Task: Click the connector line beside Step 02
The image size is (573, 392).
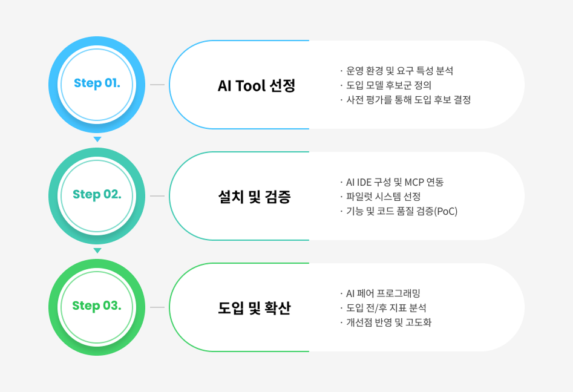Action: point(157,196)
